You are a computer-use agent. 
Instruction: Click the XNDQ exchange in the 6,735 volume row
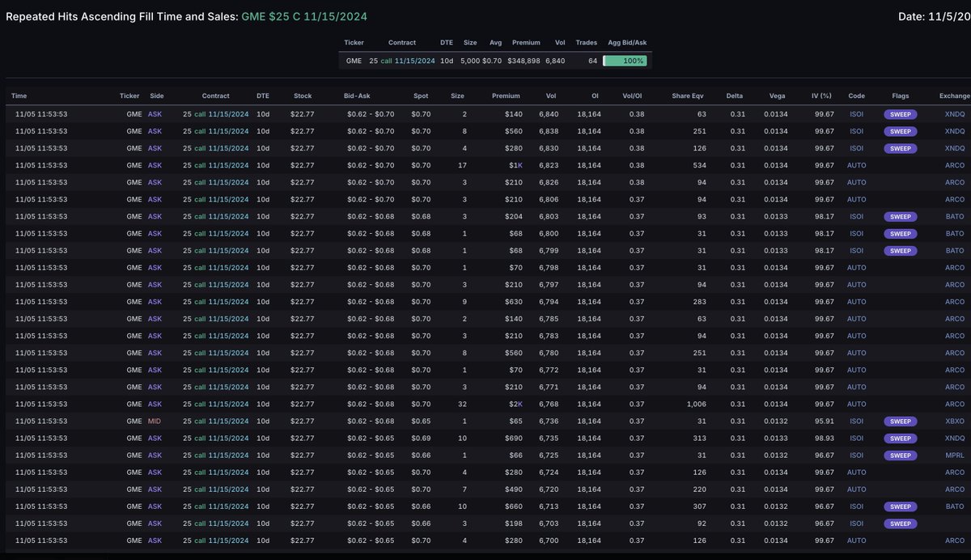[955, 439]
